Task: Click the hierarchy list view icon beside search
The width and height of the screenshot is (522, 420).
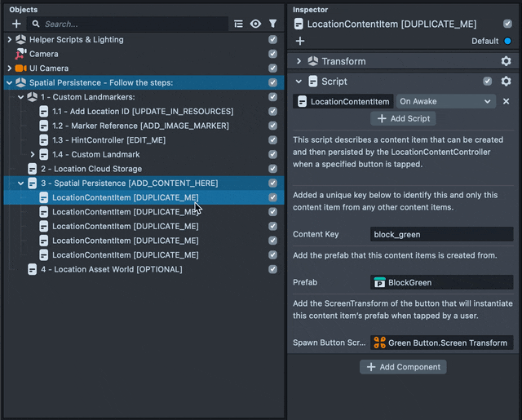Action: tap(238, 24)
